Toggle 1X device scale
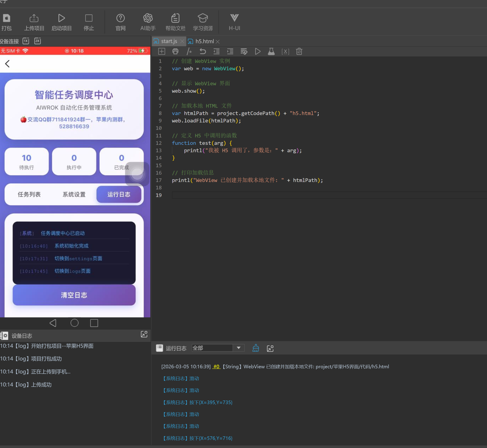Image resolution: width=487 pixels, height=448 pixels. pos(26,41)
